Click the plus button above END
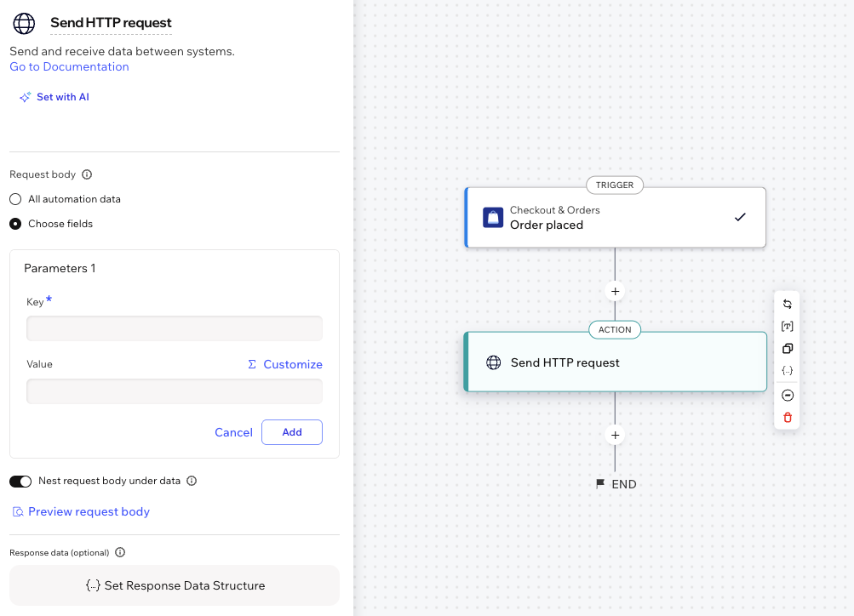Image resolution: width=854 pixels, height=616 pixels. point(615,435)
